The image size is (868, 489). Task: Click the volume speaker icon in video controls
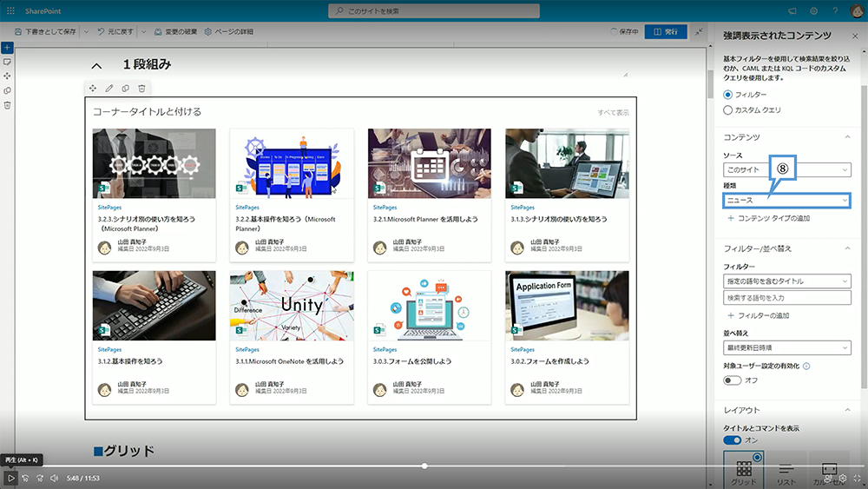[x=54, y=478]
